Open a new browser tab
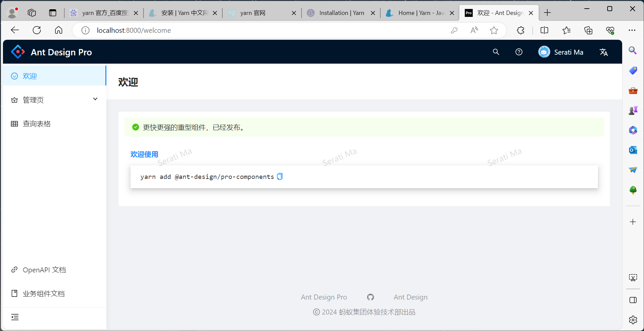 (x=547, y=13)
